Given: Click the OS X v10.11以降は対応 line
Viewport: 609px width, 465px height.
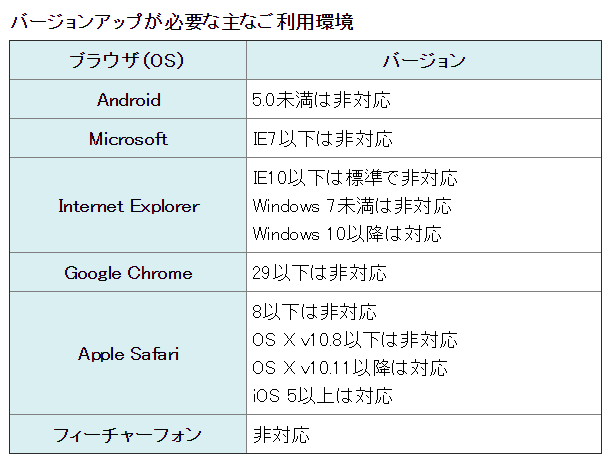Looking at the screenshot, I should coord(350,368).
